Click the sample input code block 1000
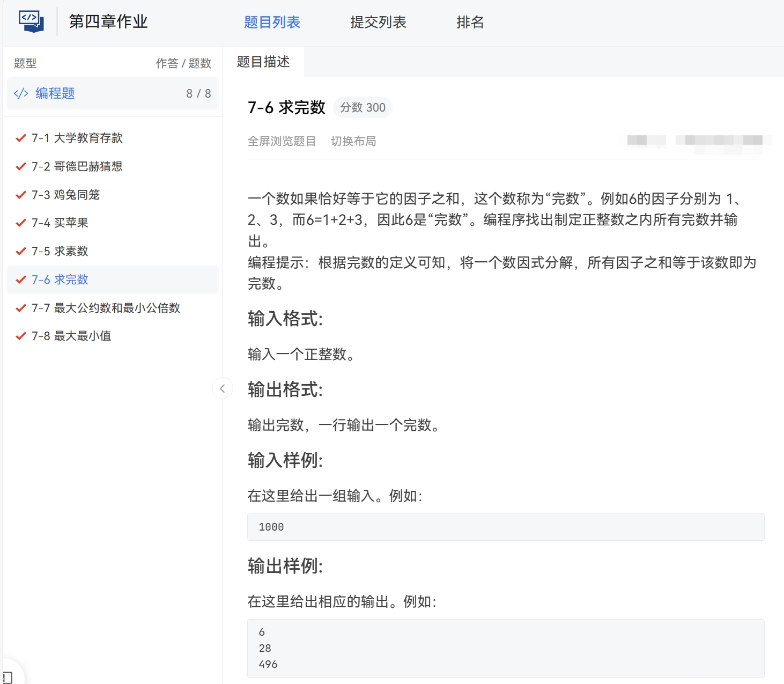Screen dimensions: 784x684 pos(506,527)
